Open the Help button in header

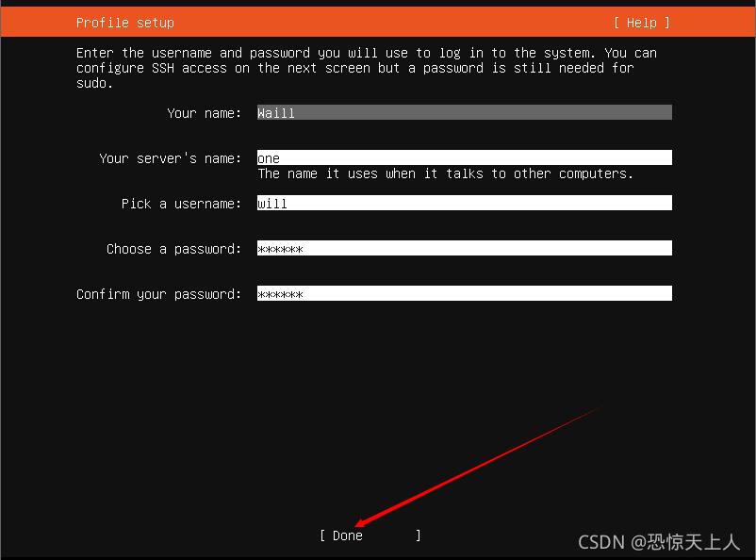(x=642, y=23)
